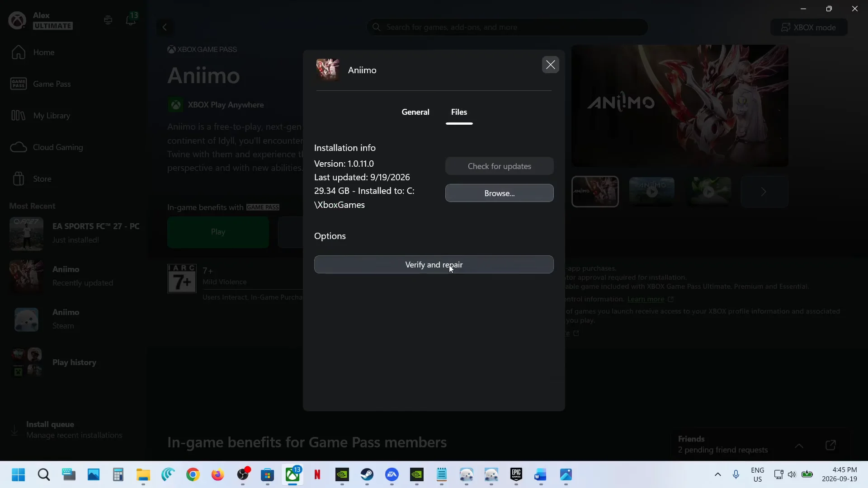Screen dimensions: 868x488
Task: Select the first Aniimo screenshot thumbnail
Action: 595,192
